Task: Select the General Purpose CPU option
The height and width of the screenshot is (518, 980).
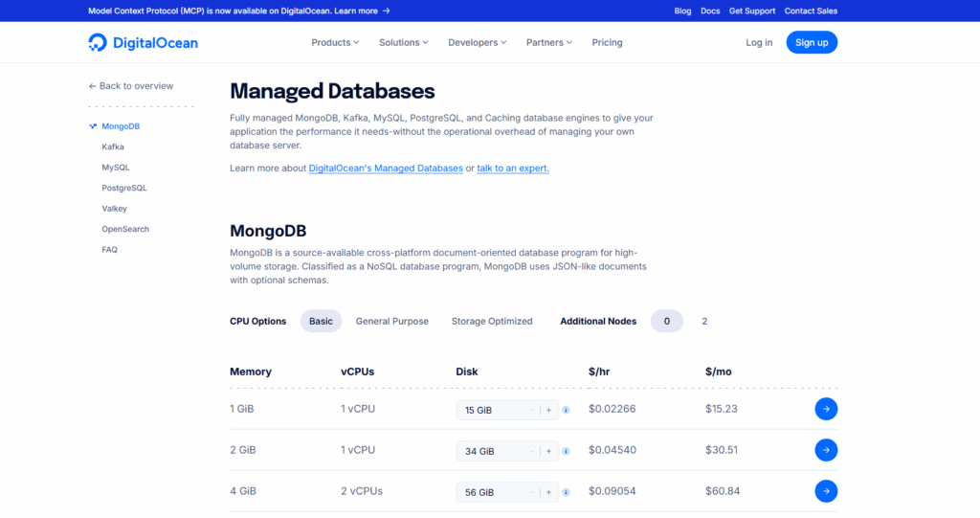Action: tap(391, 321)
